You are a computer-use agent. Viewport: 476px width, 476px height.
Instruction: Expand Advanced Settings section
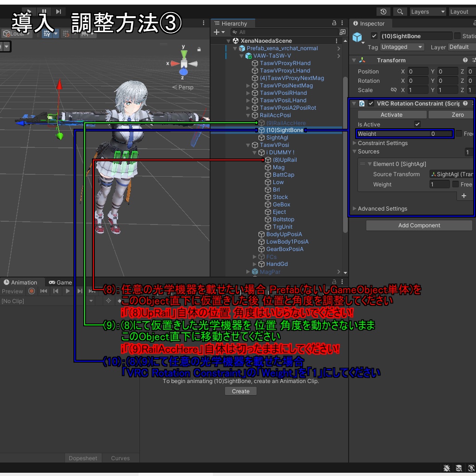pyautogui.click(x=354, y=209)
